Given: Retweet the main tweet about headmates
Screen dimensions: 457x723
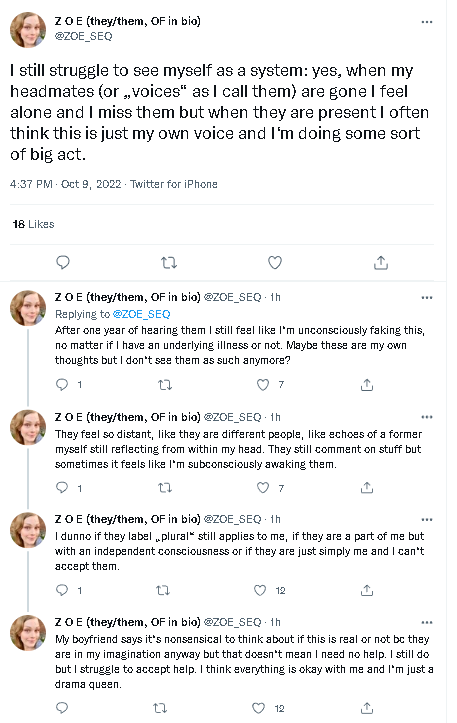Looking at the screenshot, I should pyautogui.click(x=169, y=263).
